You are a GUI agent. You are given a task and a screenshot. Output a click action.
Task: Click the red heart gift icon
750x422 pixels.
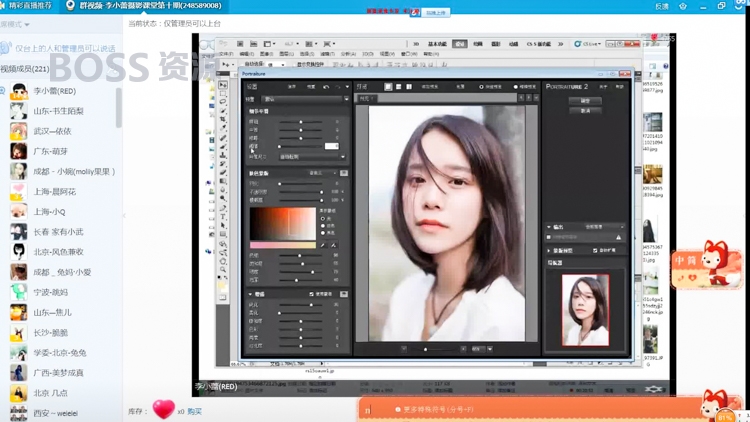coord(164,410)
